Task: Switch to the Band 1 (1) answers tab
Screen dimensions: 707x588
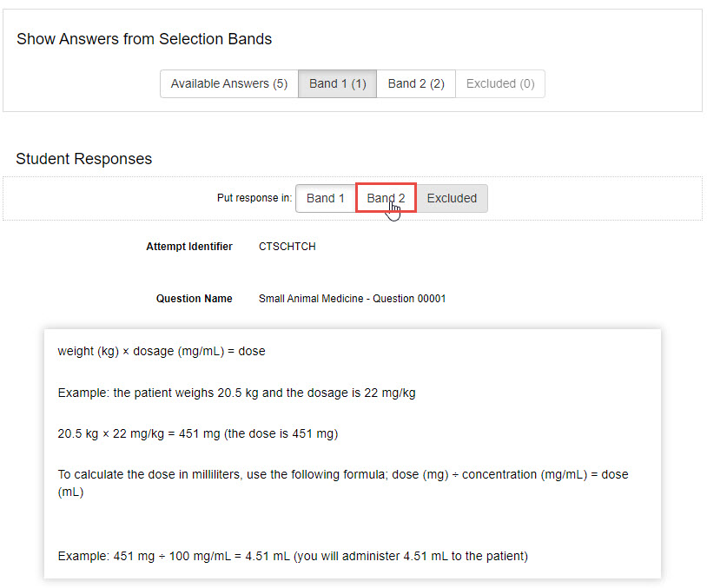Action: pos(337,84)
